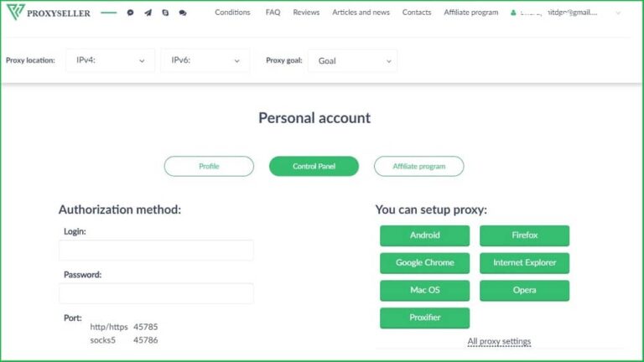Open the Conditions menu item
The width and height of the screenshot is (644, 362).
click(x=232, y=13)
